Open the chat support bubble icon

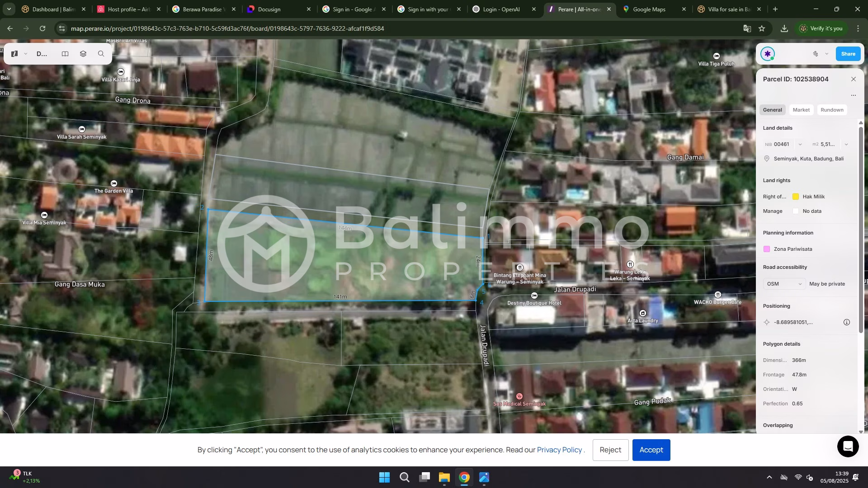point(848,446)
